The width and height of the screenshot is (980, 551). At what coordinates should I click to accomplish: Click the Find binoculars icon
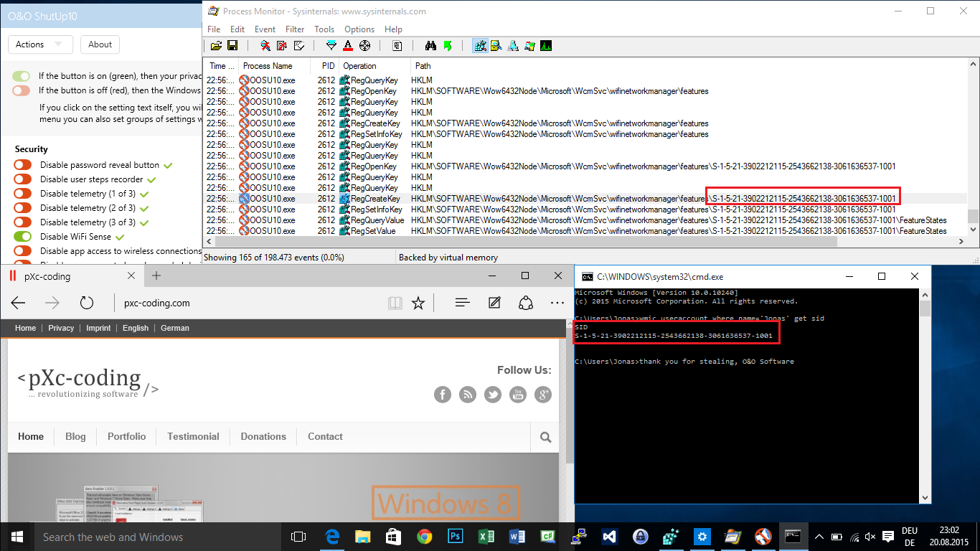430,46
